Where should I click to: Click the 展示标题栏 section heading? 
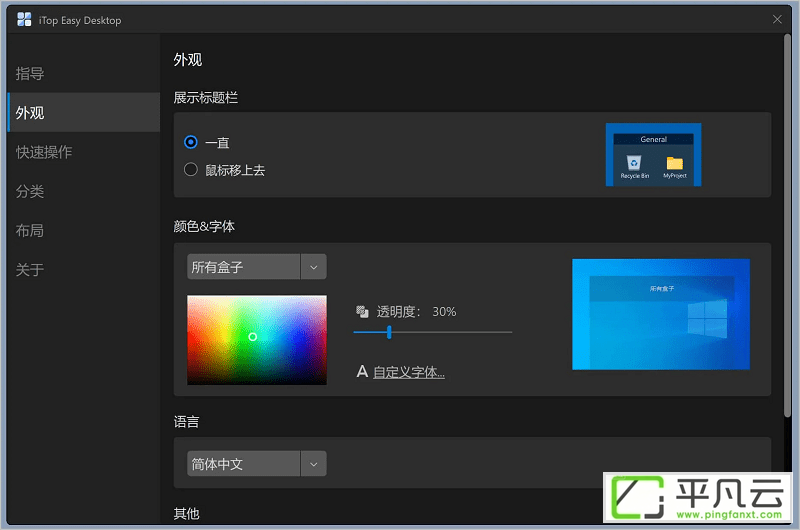coord(206,97)
